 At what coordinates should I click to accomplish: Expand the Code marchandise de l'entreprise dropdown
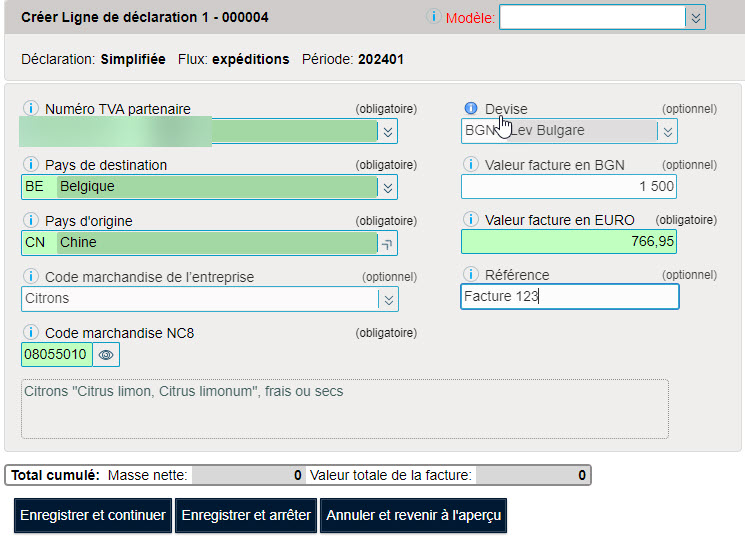(x=389, y=300)
